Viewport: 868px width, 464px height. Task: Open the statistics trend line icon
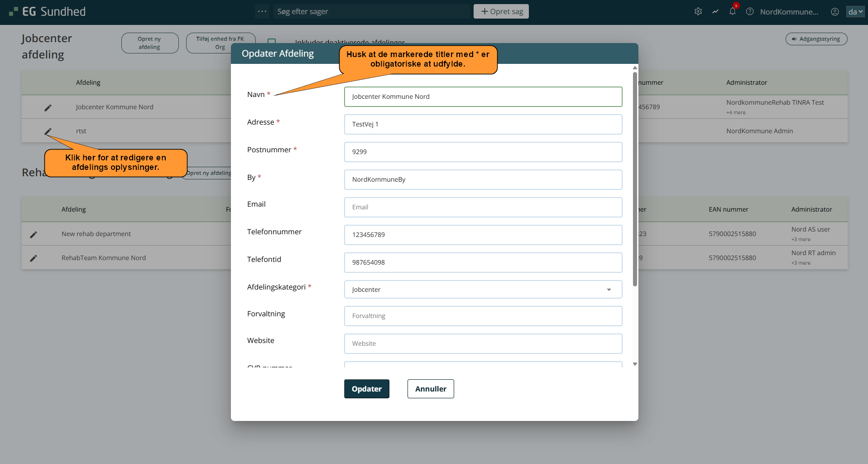pyautogui.click(x=715, y=12)
